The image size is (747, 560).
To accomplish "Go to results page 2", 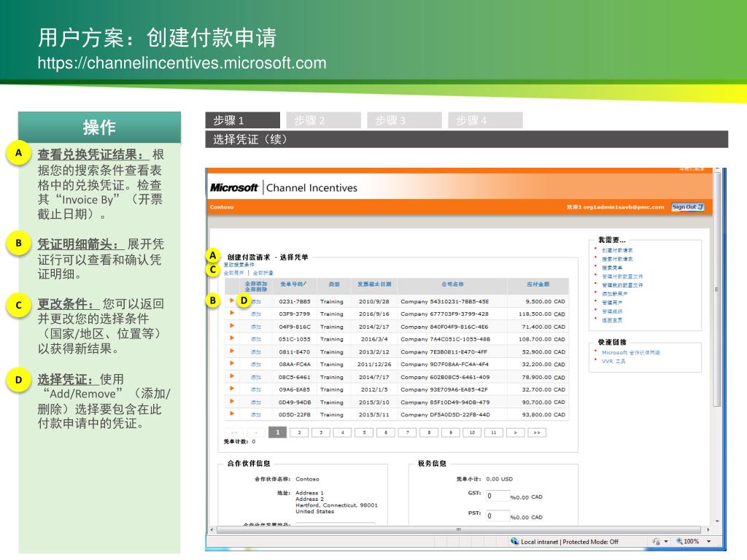I will pos(299,432).
